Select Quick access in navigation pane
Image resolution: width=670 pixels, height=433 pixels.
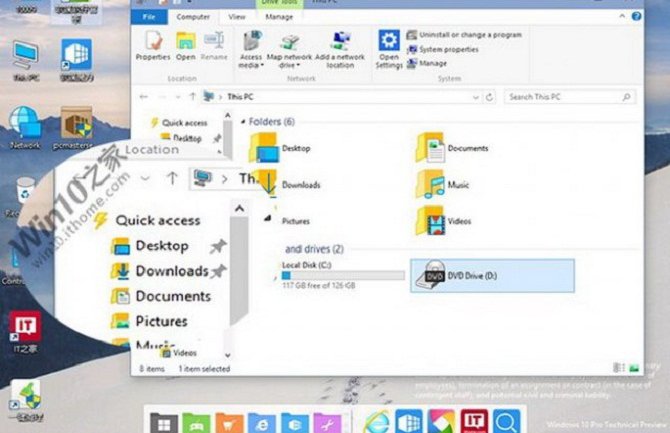179,123
